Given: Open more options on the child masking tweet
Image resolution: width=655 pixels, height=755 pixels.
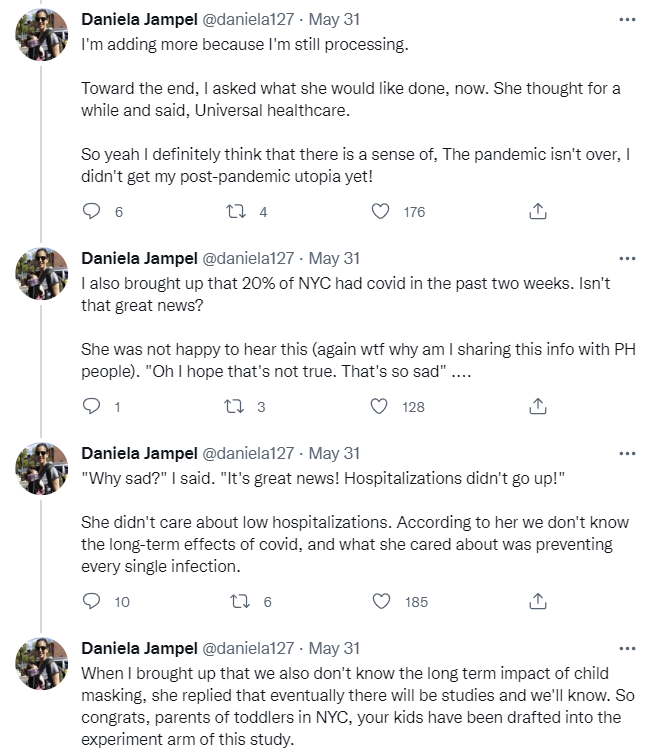Looking at the screenshot, I should click(627, 648).
